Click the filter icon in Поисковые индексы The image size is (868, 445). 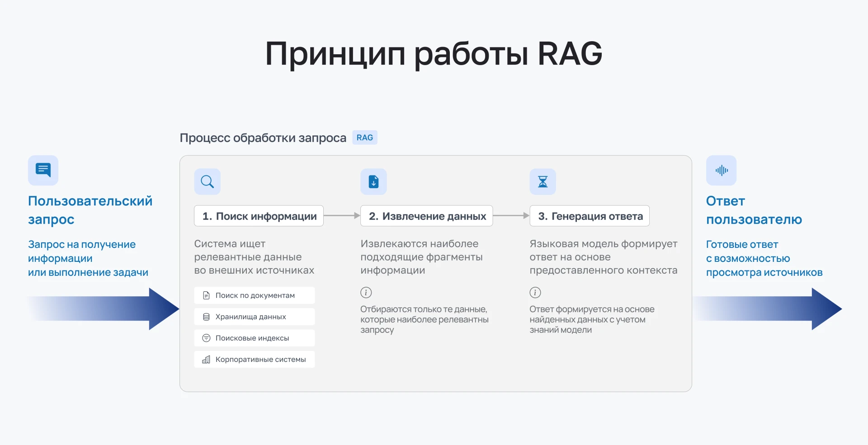pos(206,338)
